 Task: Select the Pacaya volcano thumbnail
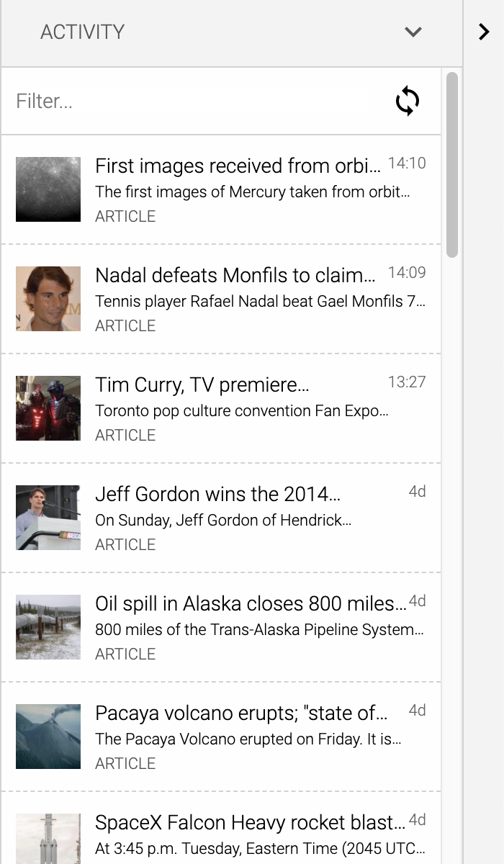[48, 737]
